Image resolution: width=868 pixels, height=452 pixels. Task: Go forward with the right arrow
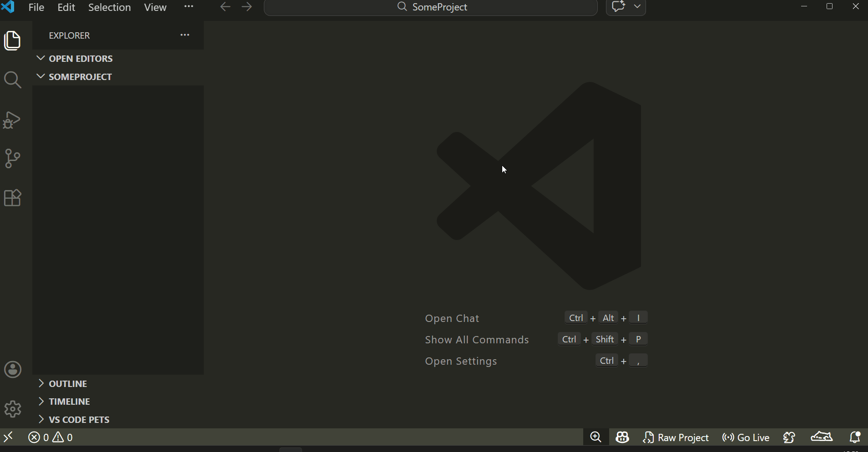[x=247, y=7]
